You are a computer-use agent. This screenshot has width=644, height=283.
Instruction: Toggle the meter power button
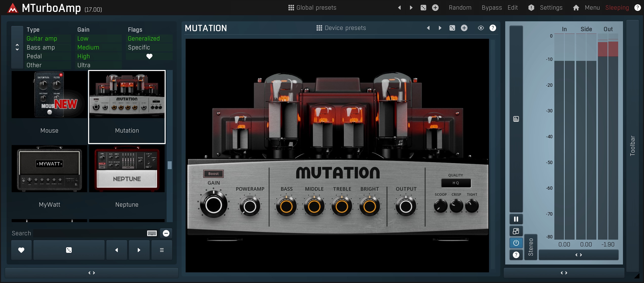coord(516,243)
